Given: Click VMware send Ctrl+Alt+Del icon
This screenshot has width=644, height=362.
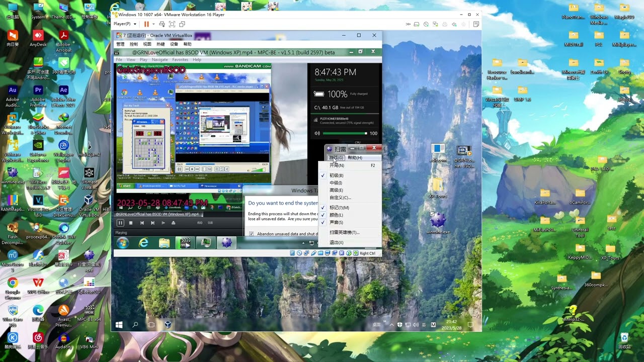Looking at the screenshot, I should [x=162, y=24].
